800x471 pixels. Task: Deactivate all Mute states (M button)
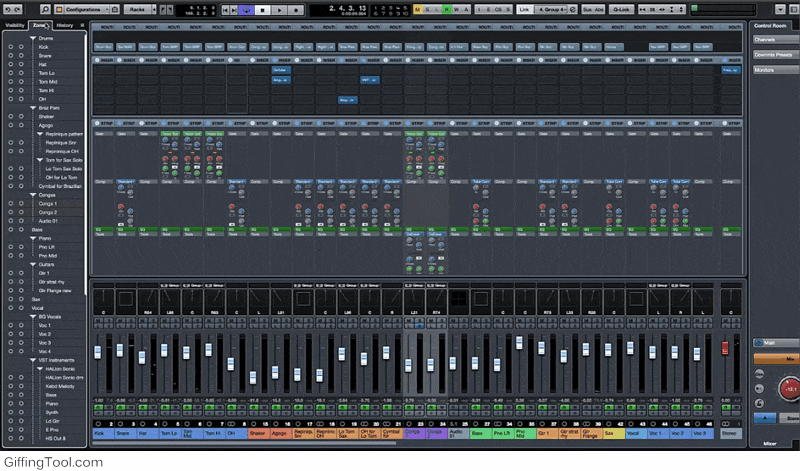tap(418, 9)
